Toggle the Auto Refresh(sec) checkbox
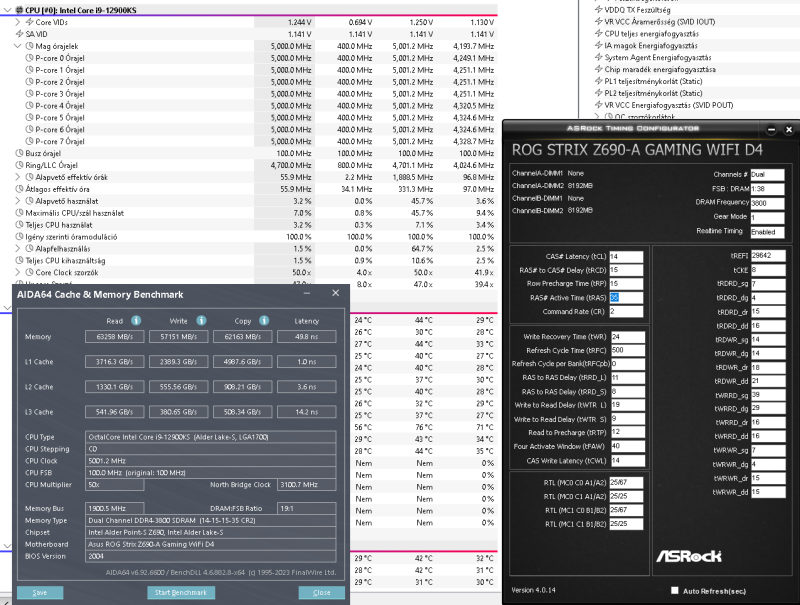The image size is (800, 605). click(674, 590)
